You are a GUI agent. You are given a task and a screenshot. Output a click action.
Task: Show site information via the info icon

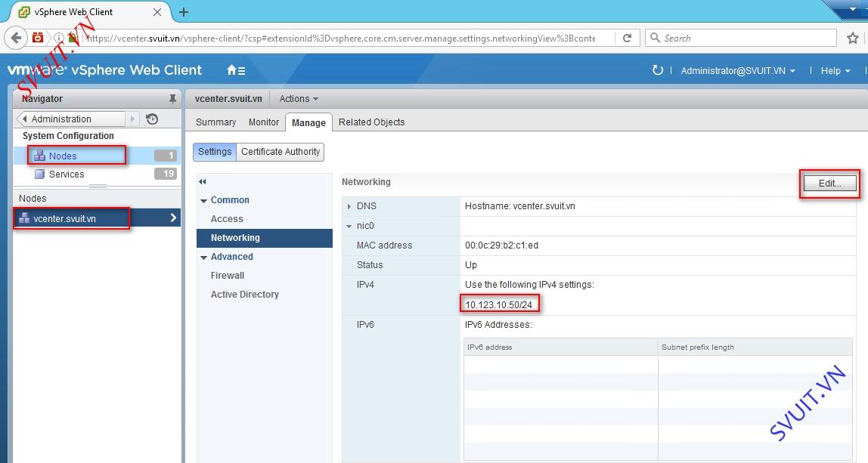coord(58,39)
